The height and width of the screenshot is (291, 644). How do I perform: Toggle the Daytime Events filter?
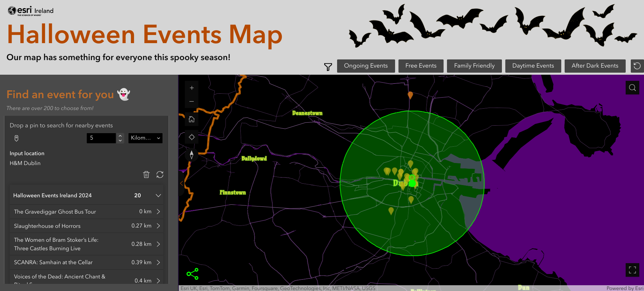coord(533,66)
